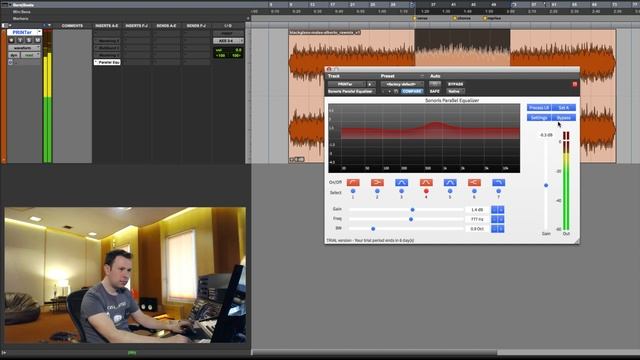This screenshot has height=360, width=640.
Task: Click the BW minus stepper button
Action: 494,229
